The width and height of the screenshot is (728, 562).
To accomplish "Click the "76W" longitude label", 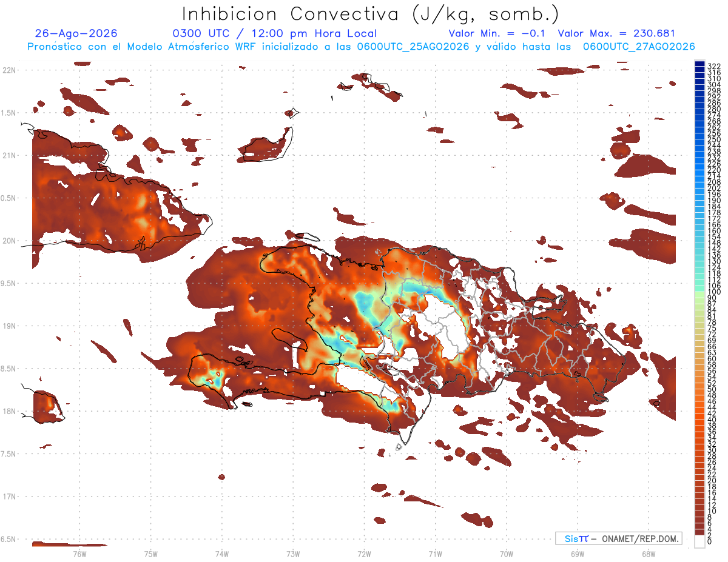I will pos(79,554).
